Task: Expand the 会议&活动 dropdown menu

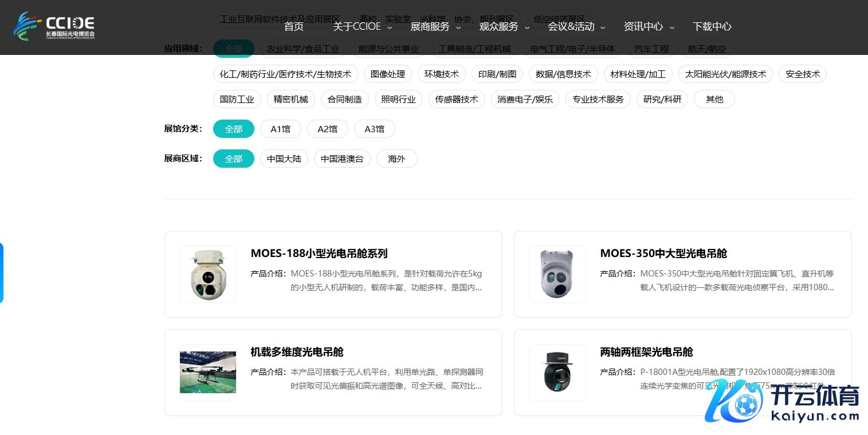Action: tap(571, 26)
